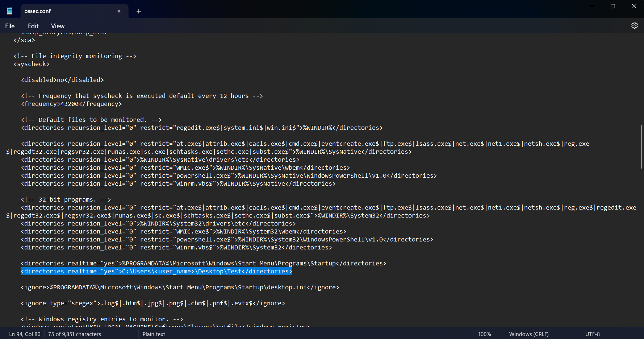Viewport: 644px width, 339px height.
Task: Click the Startup realtime directories line
Action: click(204, 263)
